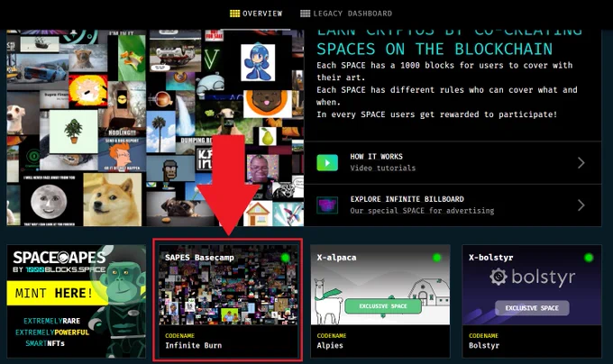The height and width of the screenshot is (364, 613).
Task: Open the X-alpaca space card
Action: (x=380, y=301)
